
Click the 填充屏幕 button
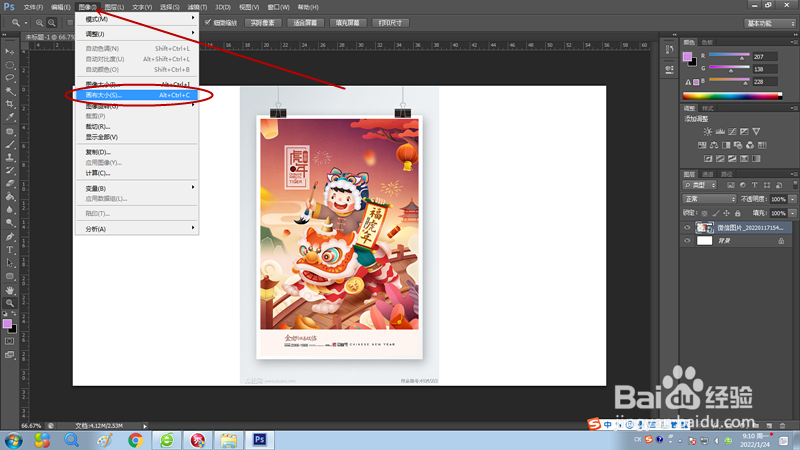click(347, 23)
